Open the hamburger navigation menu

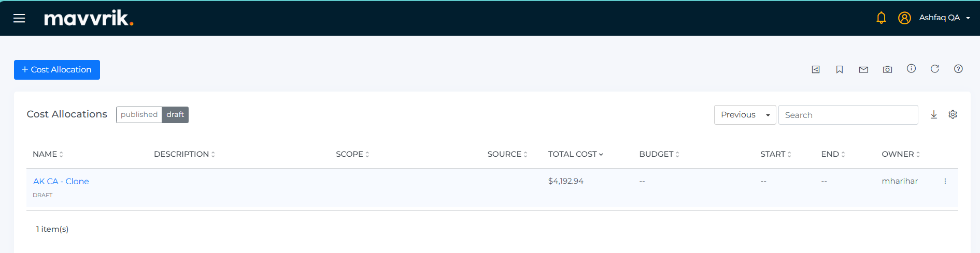19,18
